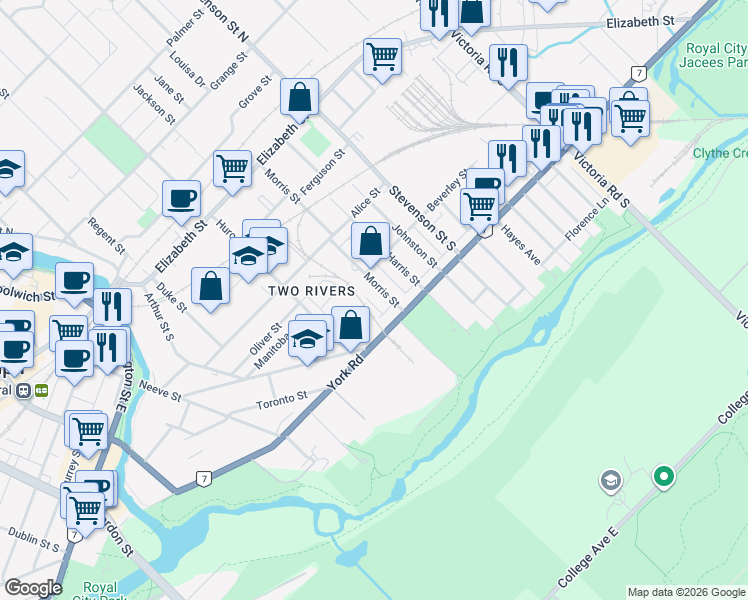Click the Regent St label
Image resolution: width=748 pixels, height=600 pixels.
106,236
